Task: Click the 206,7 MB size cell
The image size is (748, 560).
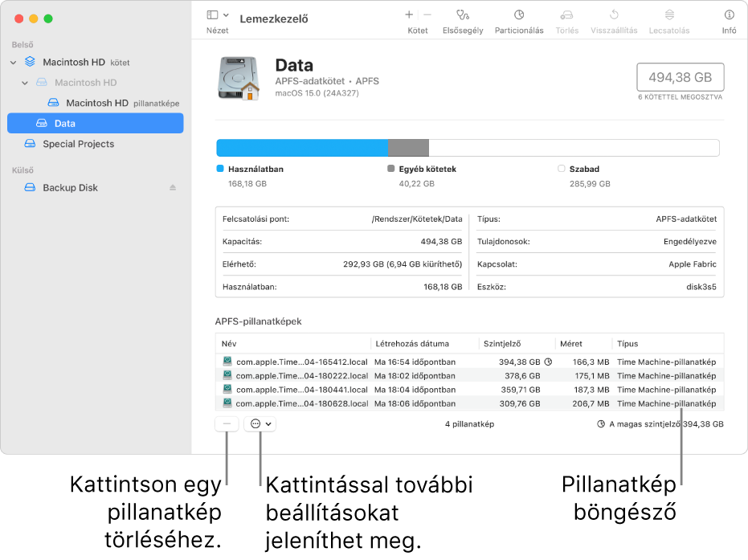Action: pos(591,403)
